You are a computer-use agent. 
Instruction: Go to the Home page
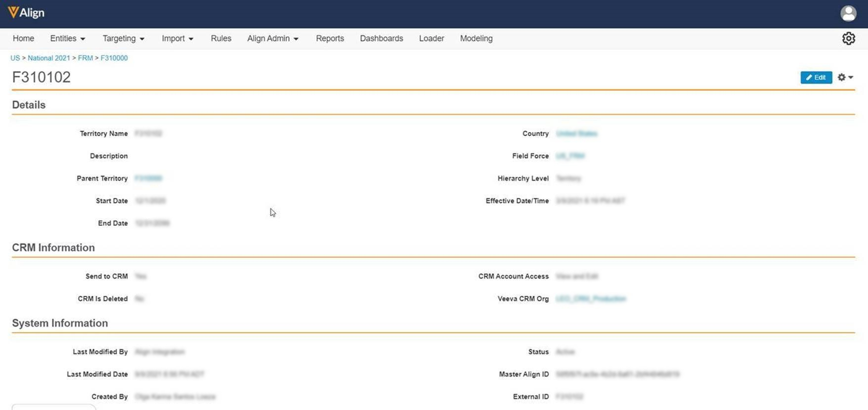[x=23, y=39]
